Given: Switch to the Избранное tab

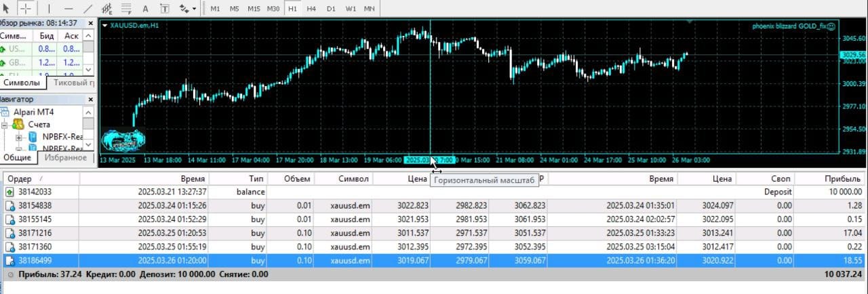Looking at the screenshot, I should coord(65,157).
